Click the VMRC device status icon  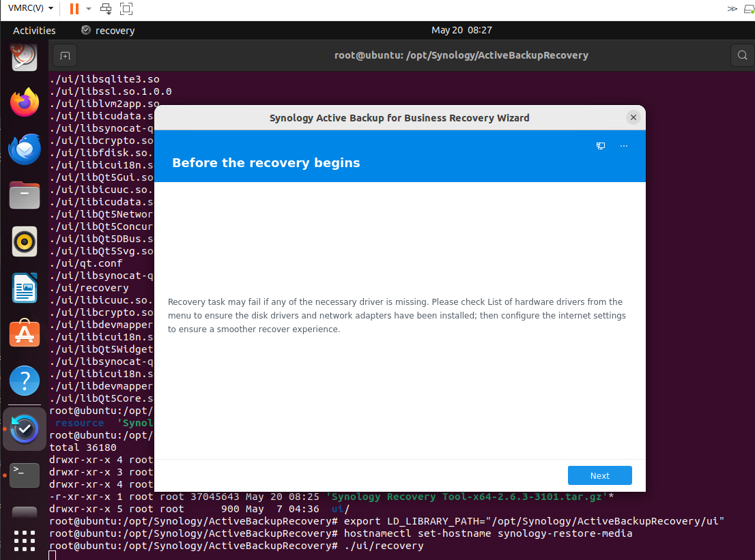(x=750, y=9)
